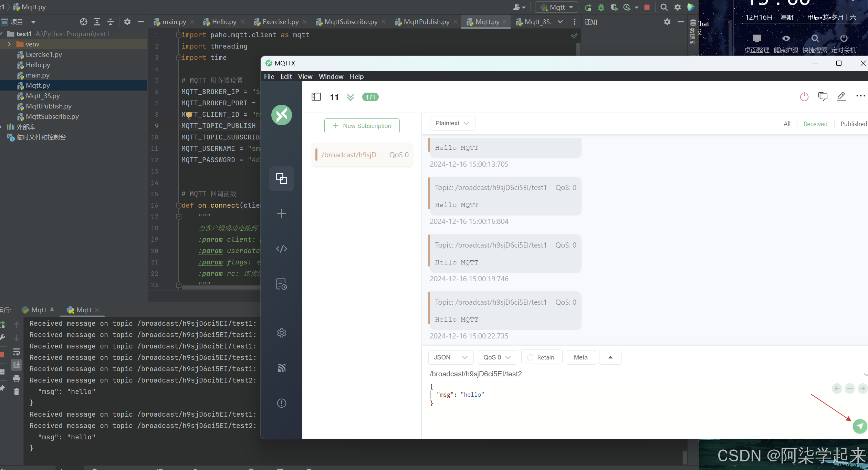This screenshot has height=470, width=868.
Task: Expand the venv folder in project tree
Action: click(x=9, y=44)
